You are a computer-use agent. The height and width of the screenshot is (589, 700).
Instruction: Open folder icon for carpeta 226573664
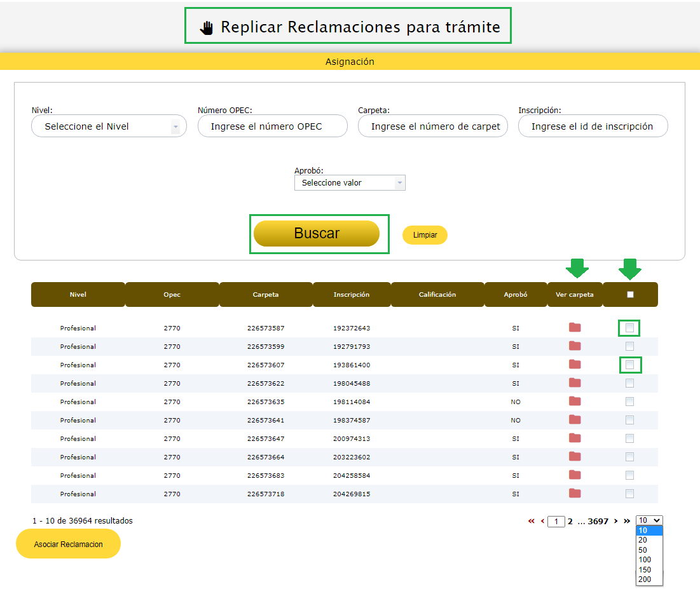coord(575,457)
